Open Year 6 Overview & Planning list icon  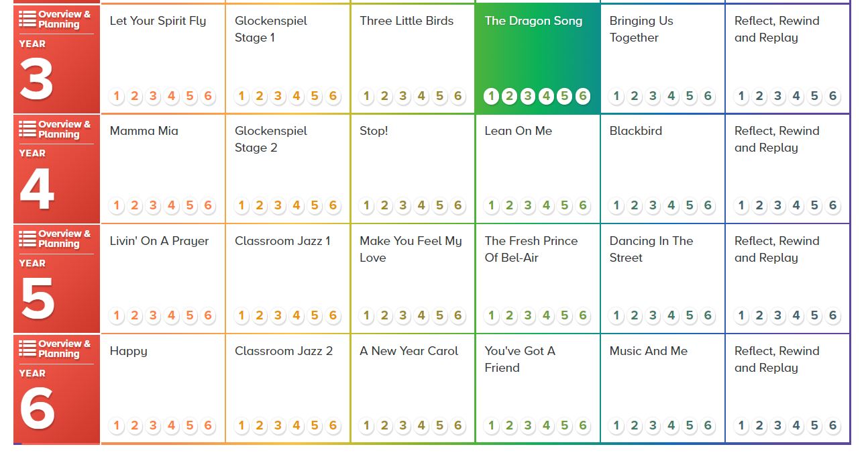pyautogui.click(x=28, y=349)
